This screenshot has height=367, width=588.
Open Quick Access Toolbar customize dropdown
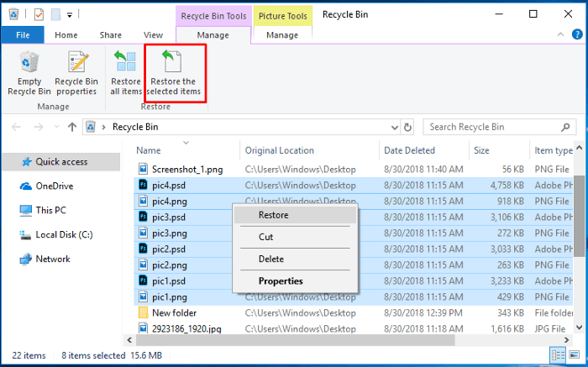(x=70, y=15)
